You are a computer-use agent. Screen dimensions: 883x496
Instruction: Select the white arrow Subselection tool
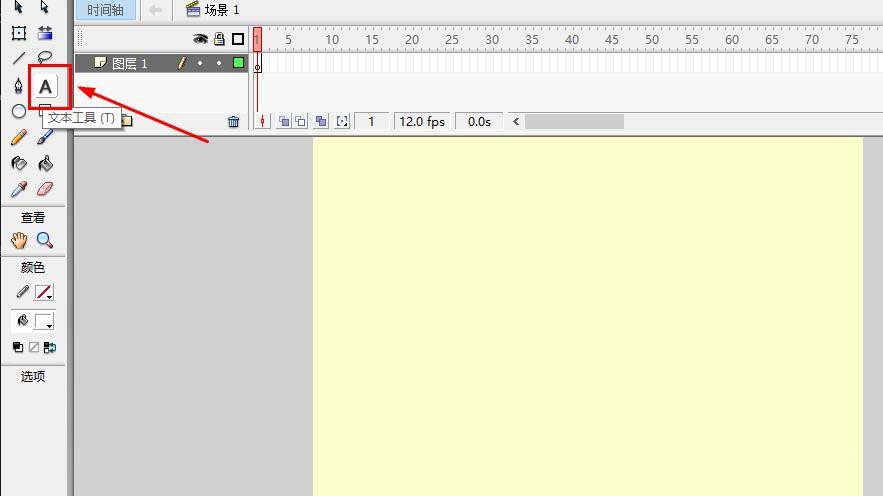pos(44,7)
